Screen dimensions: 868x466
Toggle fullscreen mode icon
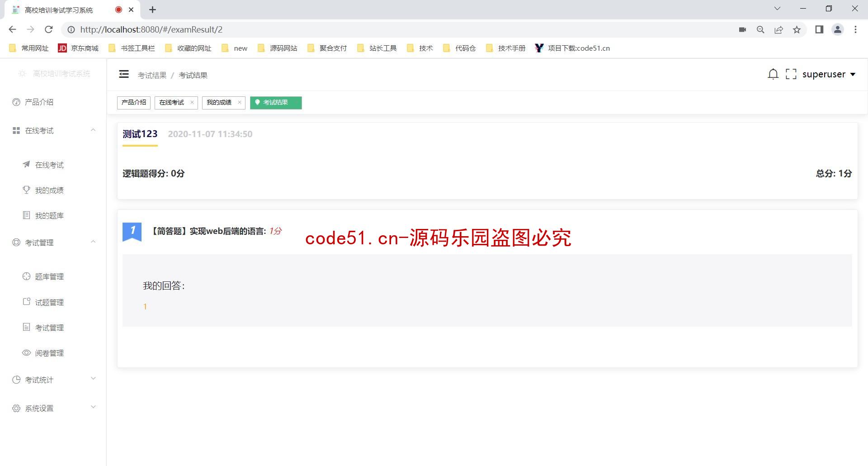[x=791, y=74]
